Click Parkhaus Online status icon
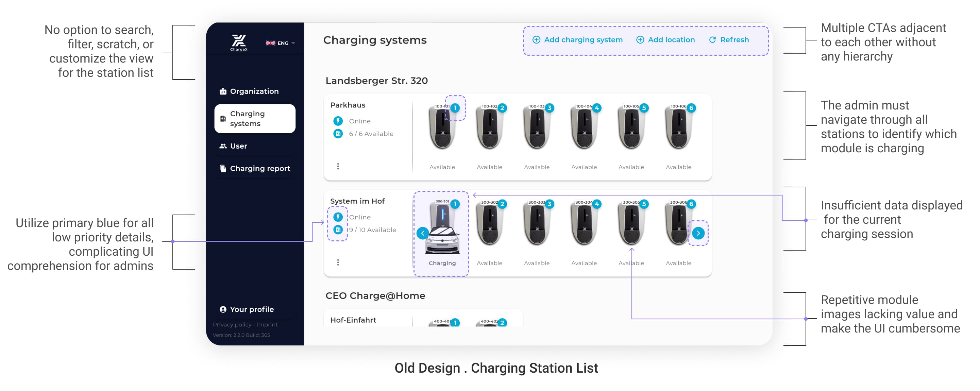 click(x=338, y=121)
